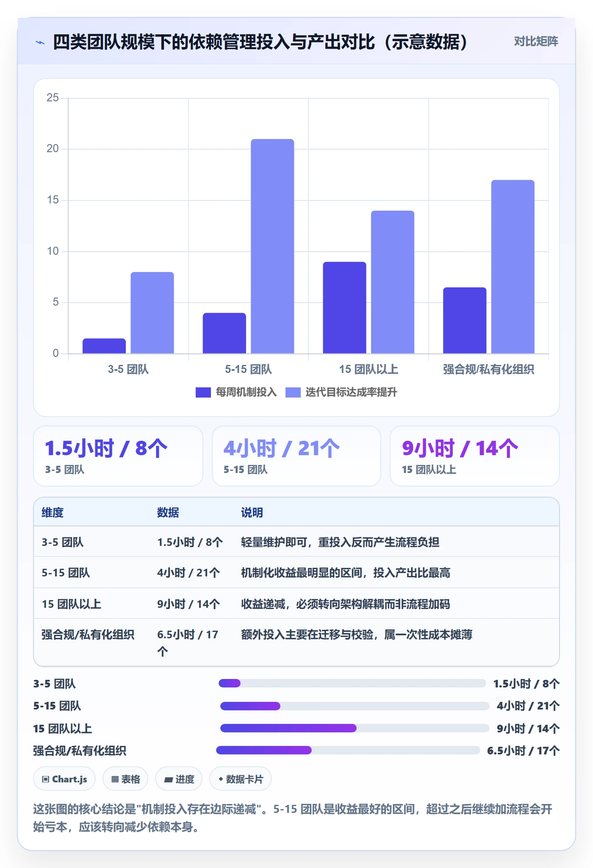
Task: Click the light bar for 强合规/私有化组织
Action: coord(513,267)
